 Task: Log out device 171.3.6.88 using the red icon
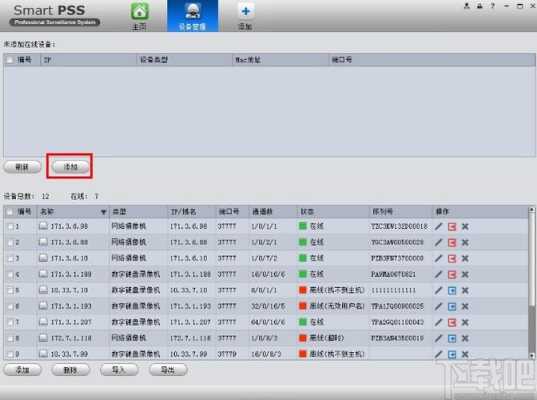tap(452, 242)
